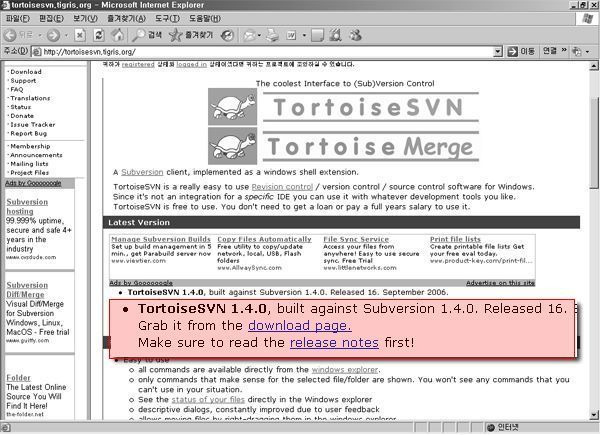This screenshot has height=435, width=600.
Task: Follow the windows explorer link
Action: point(345,370)
